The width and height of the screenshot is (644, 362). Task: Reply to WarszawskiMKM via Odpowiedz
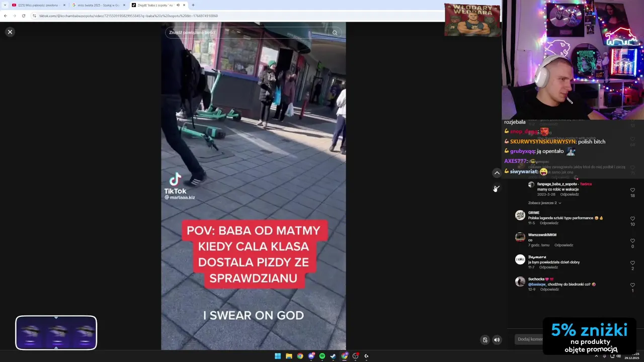(x=563, y=245)
